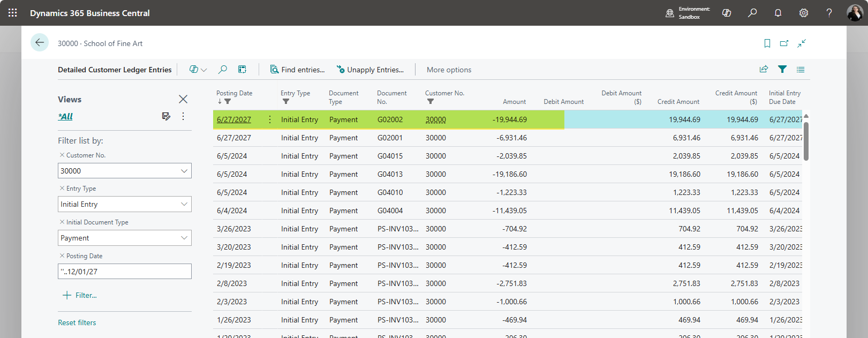Bookmark this page

pos(767,43)
